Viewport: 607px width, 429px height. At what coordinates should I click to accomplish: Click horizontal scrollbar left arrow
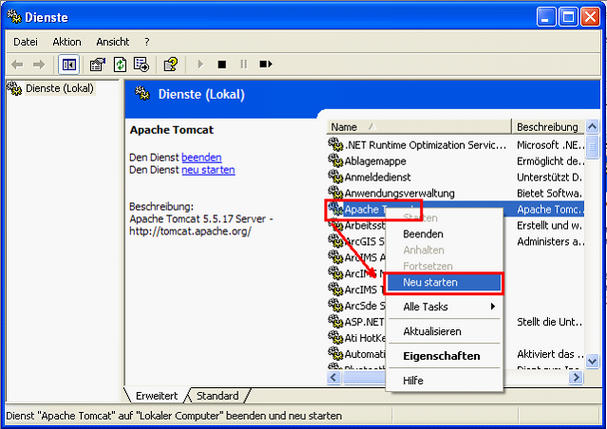click(334, 377)
